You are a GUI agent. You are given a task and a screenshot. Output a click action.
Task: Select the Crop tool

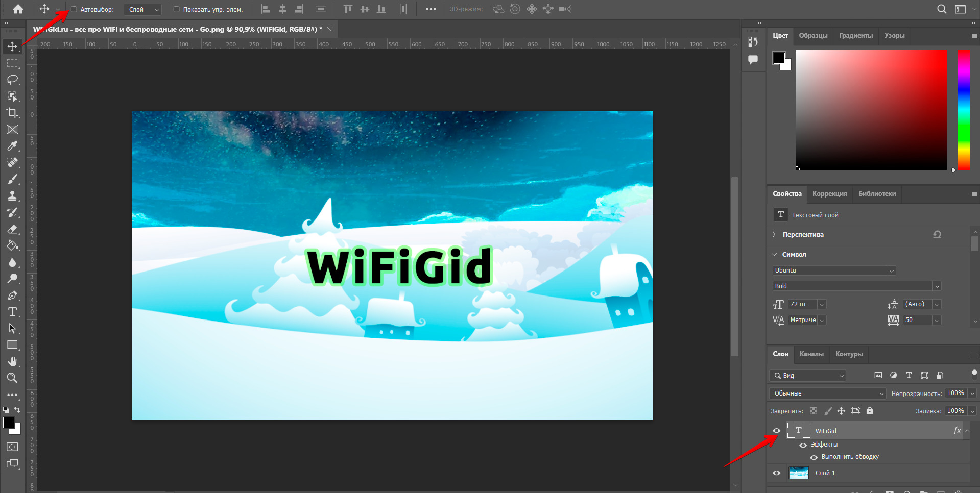click(12, 113)
